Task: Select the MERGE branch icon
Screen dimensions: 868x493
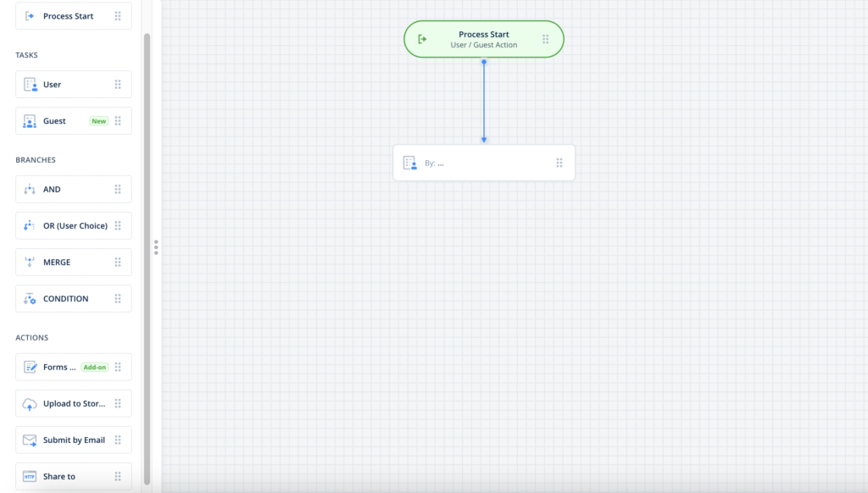Action: click(x=28, y=262)
